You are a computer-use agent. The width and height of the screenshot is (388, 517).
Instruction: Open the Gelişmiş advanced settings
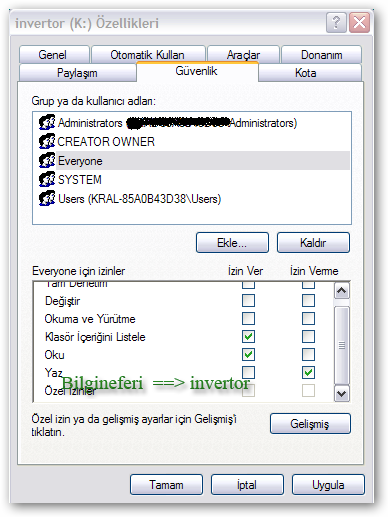click(310, 424)
